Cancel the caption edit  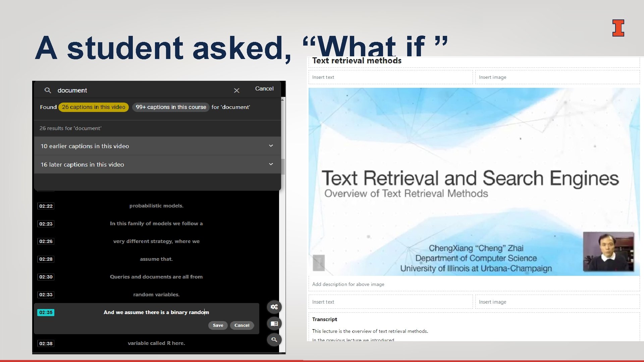coord(242,325)
